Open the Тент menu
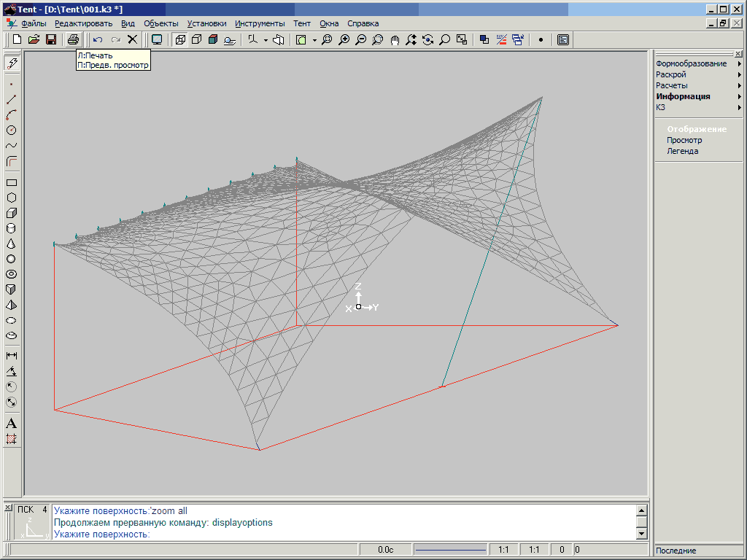The height and width of the screenshot is (560, 747). (301, 23)
